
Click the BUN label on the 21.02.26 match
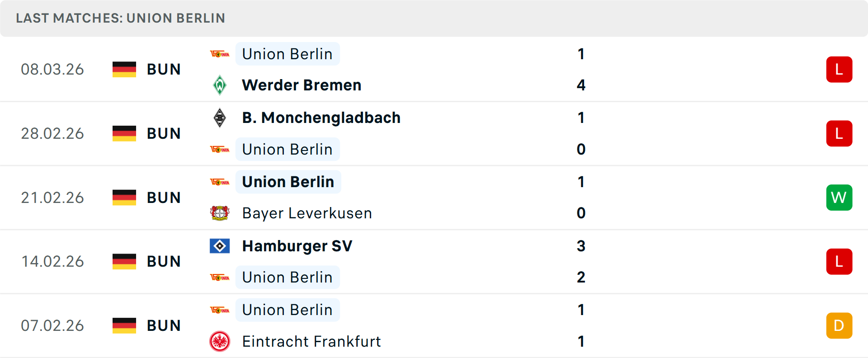(x=164, y=197)
